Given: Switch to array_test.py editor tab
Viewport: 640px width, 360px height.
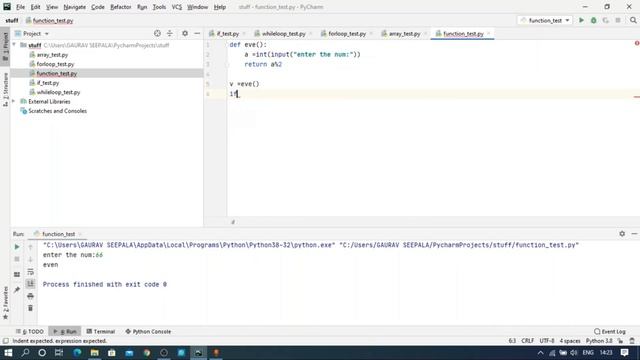Looking at the screenshot, I should pos(404,33).
